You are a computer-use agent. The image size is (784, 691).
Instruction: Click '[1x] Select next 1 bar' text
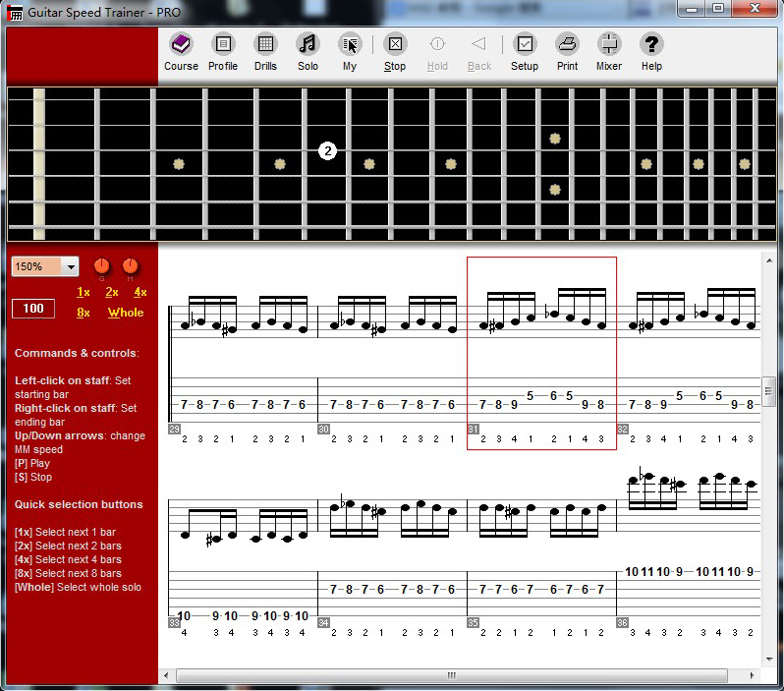coord(65,532)
